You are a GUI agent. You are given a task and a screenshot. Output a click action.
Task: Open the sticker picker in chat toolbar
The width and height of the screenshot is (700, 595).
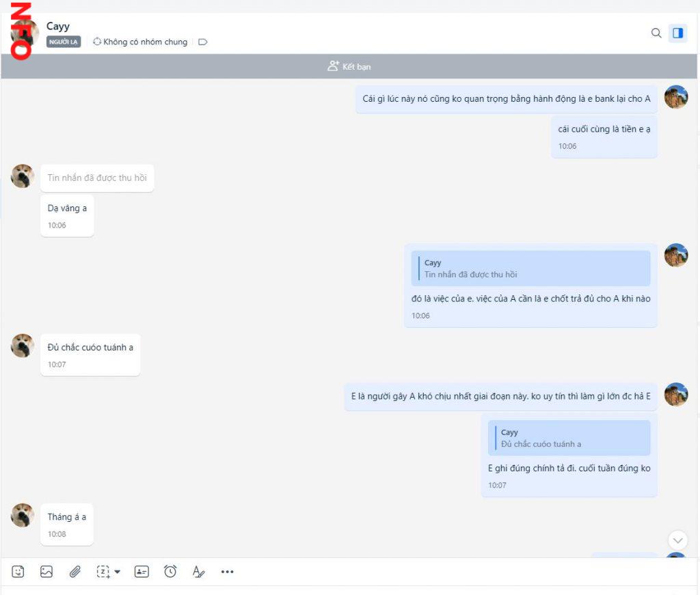pos(18,572)
